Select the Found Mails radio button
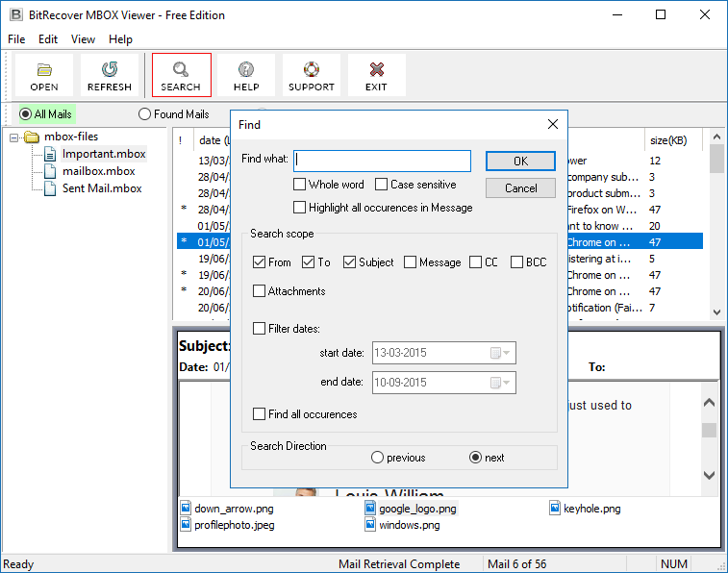The image size is (728, 573). pos(145,114)
